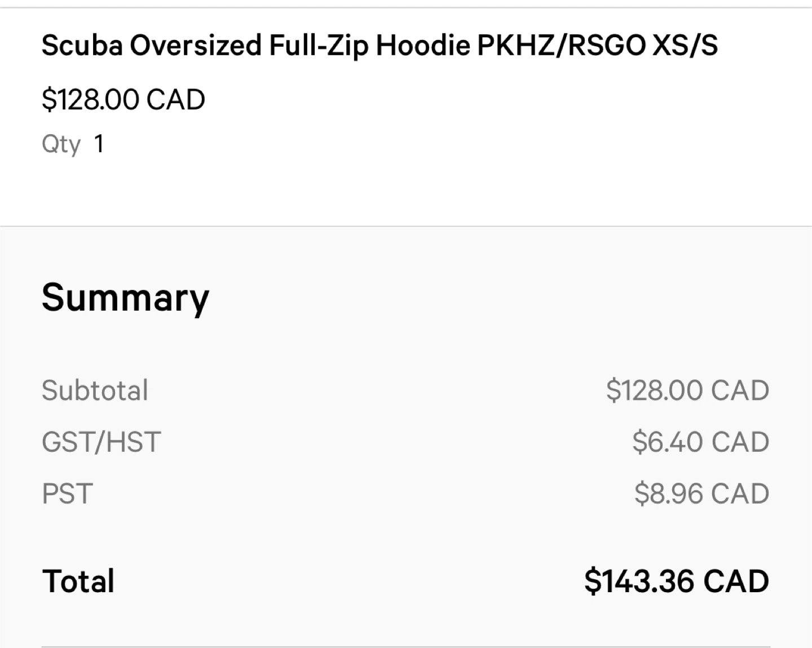Click the divider line below the Total row
Viewport: 812px width, 648px height.
point(406,646)
